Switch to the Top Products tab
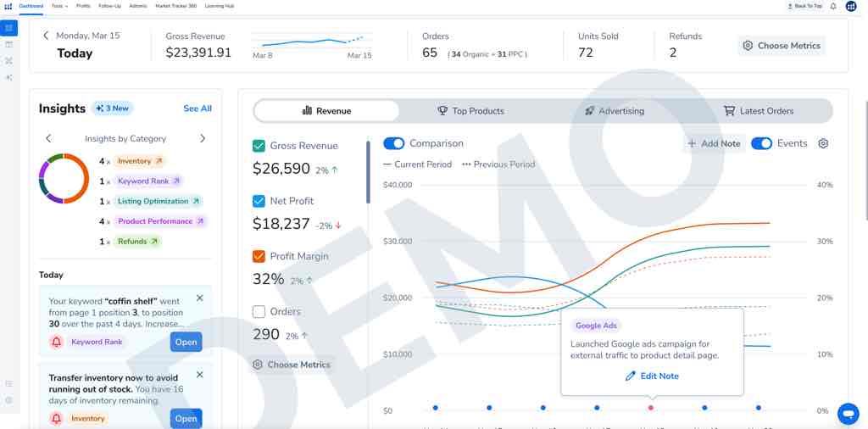Screen dimensions: 868x429 coord(470,111)
